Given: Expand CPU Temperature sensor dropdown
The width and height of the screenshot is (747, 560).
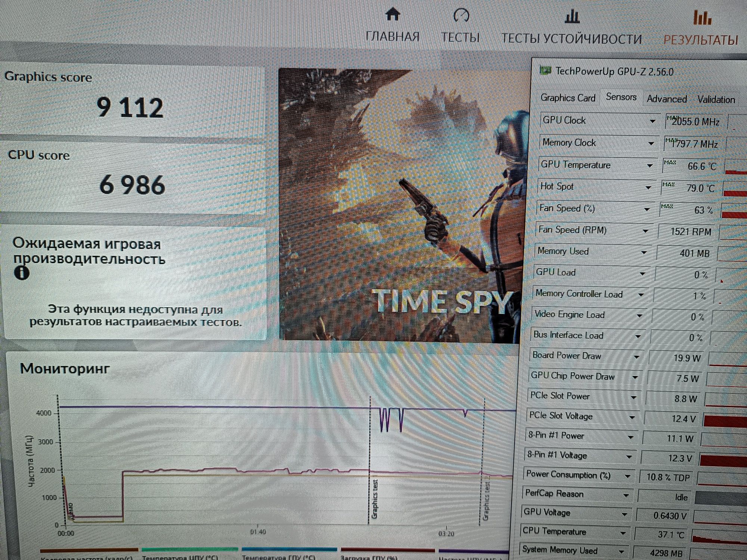Looking at the screenshot, I should coord(623,533).
